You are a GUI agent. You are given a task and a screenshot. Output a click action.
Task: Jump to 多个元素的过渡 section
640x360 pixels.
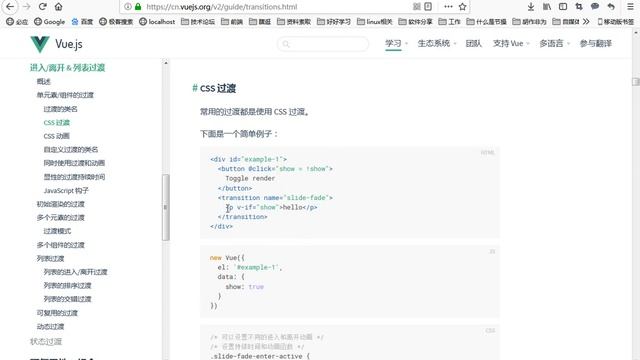point(60,218)
